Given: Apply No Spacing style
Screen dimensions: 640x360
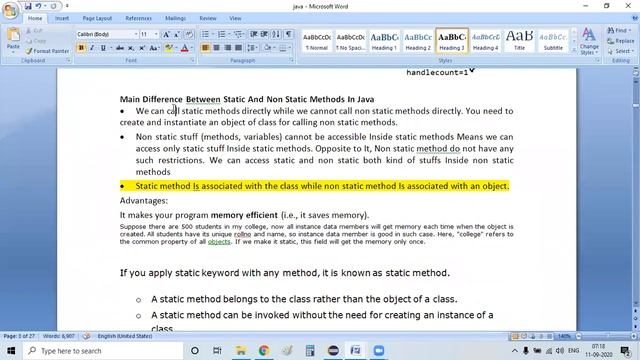Looking at the screenshot, I should pyautogui.click(x=350, y=41).
